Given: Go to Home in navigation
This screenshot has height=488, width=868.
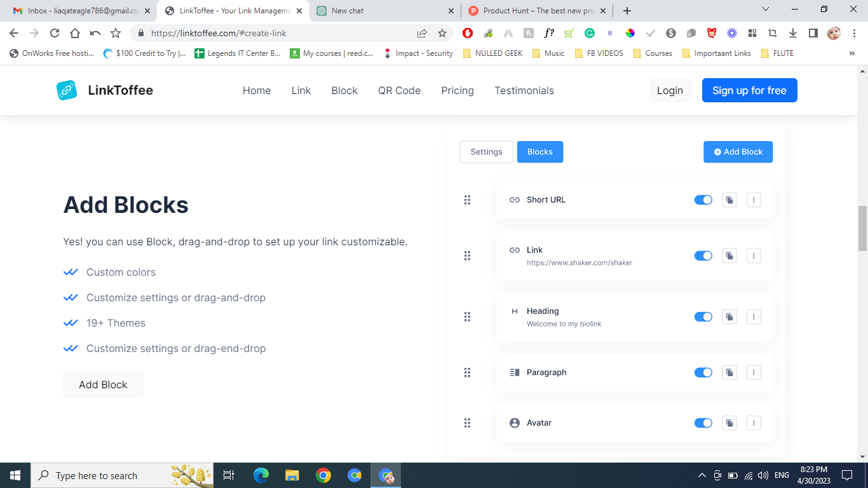Looking at the screenshot, I should point(257,90).
